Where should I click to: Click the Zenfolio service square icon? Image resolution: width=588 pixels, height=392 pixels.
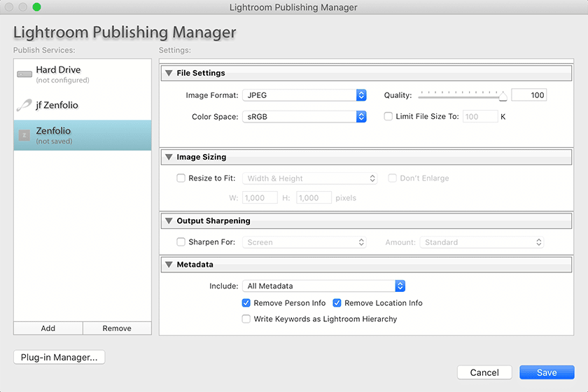point(24,135)
